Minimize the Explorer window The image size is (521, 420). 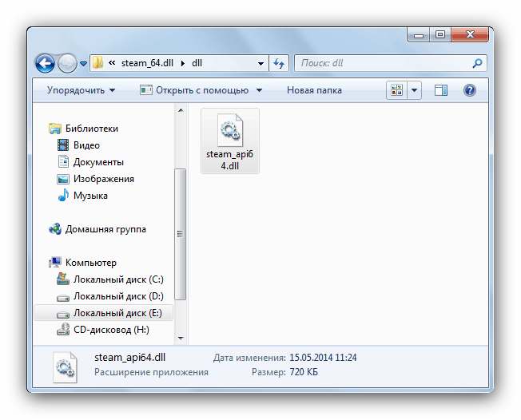[419, 35]
